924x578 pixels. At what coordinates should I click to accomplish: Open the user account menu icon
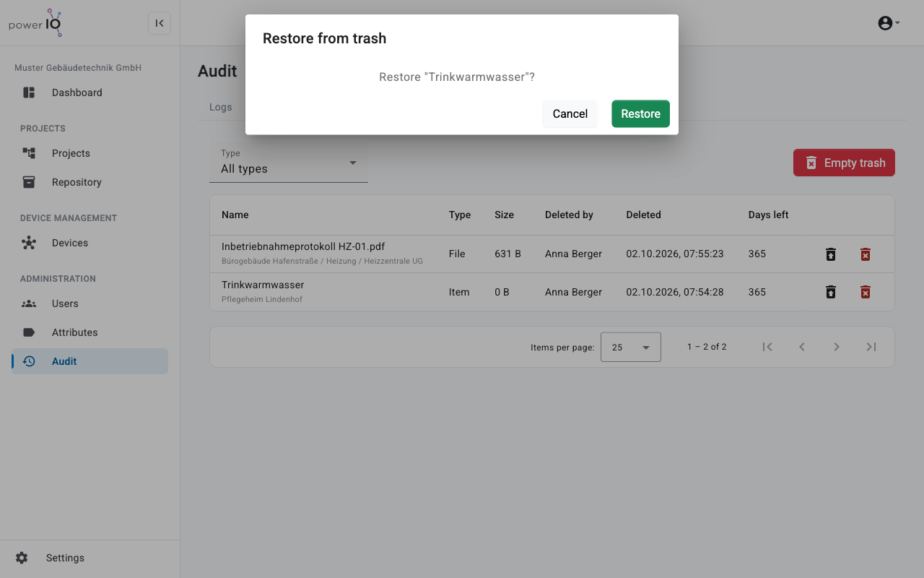[x=889, y=23]
